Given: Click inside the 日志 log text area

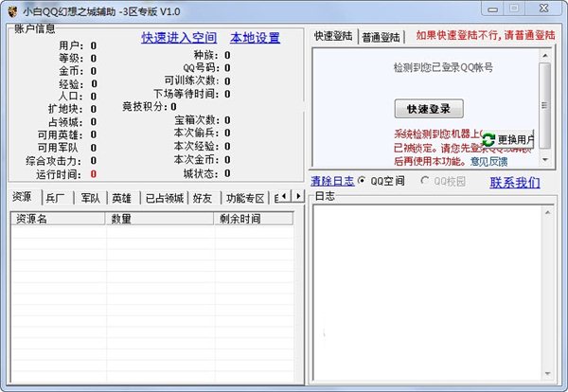Looking at the screenshot, I should pyautogui.click(x=428, y=293).
